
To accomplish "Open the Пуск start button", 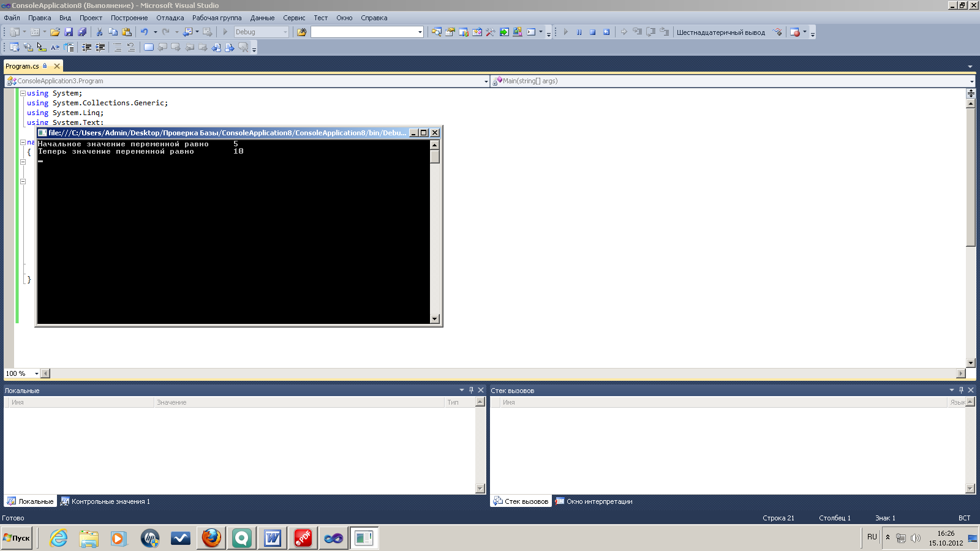I will [x=17, y=538].
